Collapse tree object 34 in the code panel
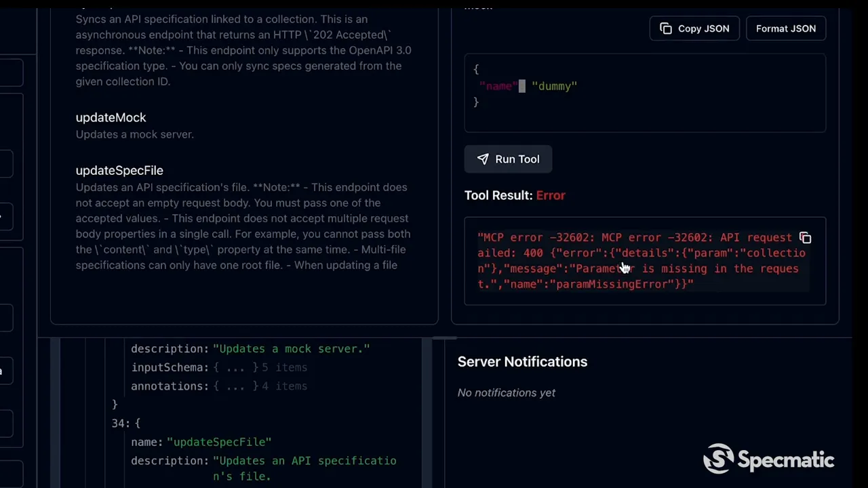Viewport: 868px width, 488px height. pyautogui.click(x=125, y=423)
